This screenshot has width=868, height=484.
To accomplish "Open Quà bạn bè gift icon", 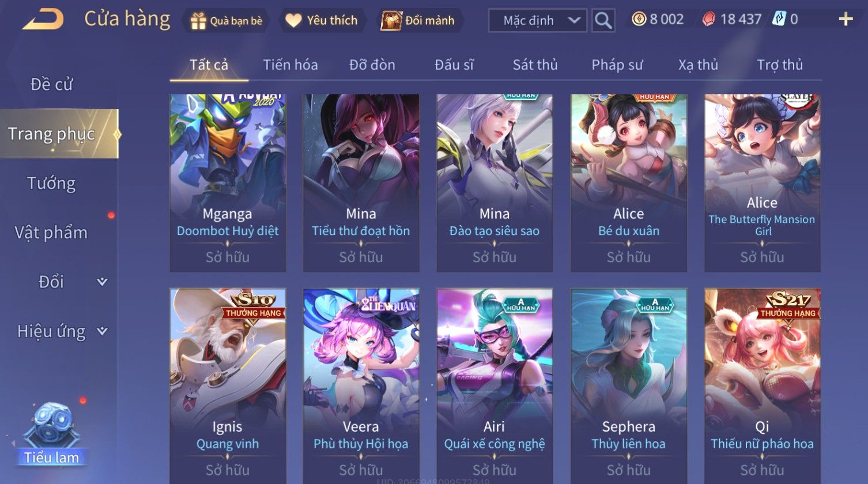I will point(198,21).
